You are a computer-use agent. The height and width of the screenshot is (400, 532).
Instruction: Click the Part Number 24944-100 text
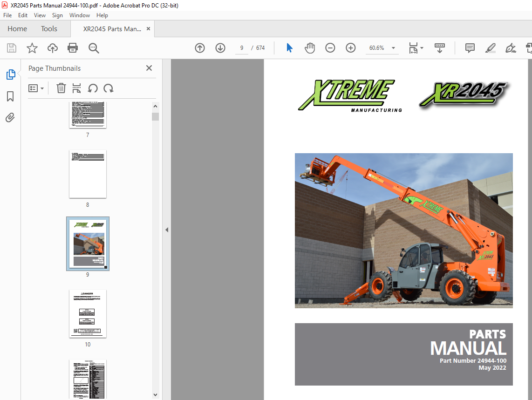tap(473, 360)
